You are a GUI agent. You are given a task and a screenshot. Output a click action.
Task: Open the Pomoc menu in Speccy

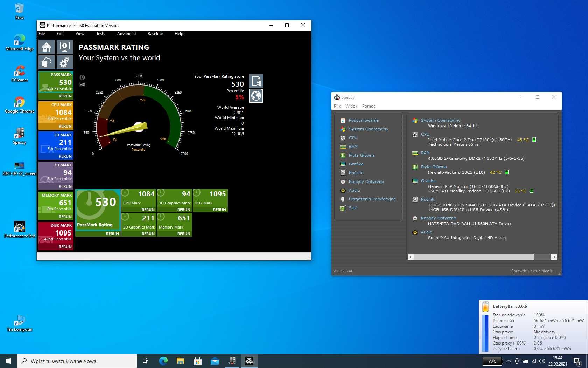tap(369, 106)
